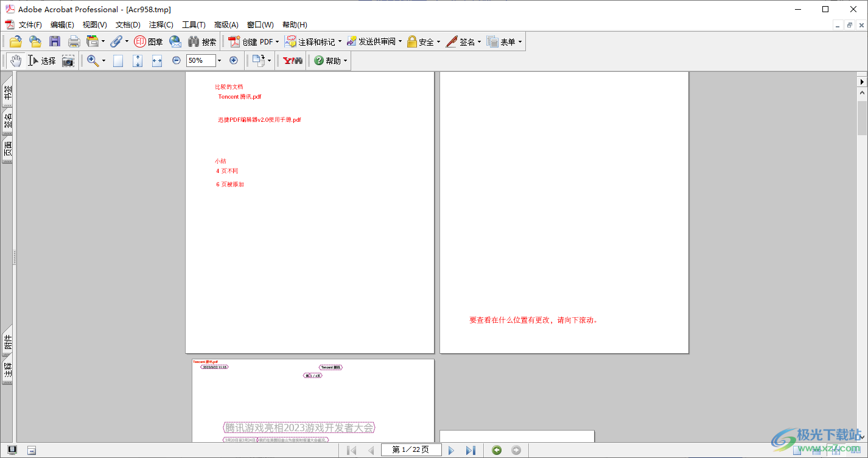Screen dimensions: 868x458
Task: Open the 文件(F) menu
Action: coord(30,25)
